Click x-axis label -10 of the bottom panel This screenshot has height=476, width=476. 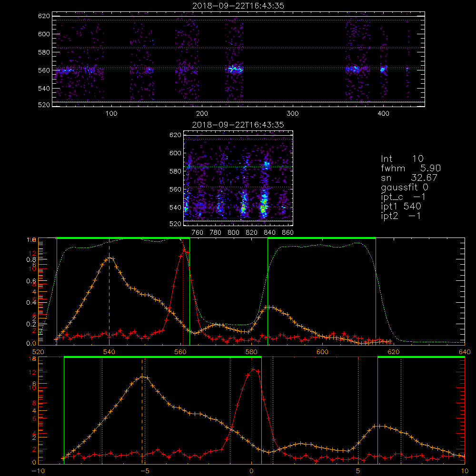(x=38, y=471)
